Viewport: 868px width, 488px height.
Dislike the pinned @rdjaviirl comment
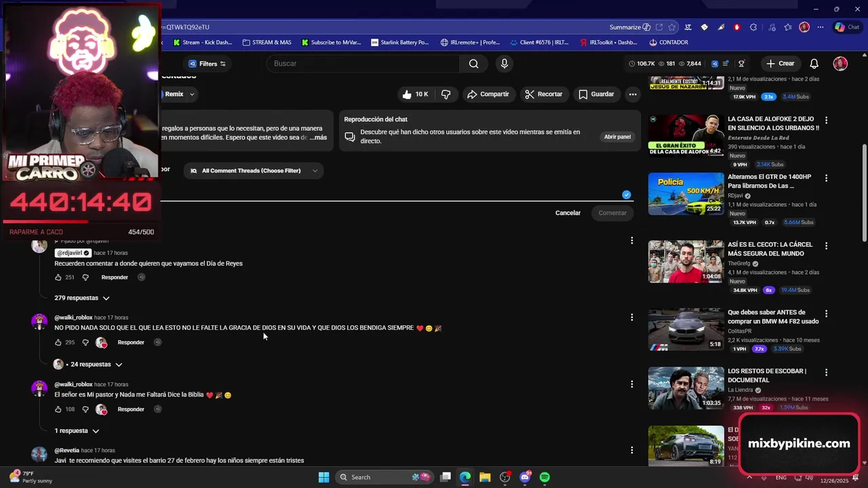[x=85, y=277]
